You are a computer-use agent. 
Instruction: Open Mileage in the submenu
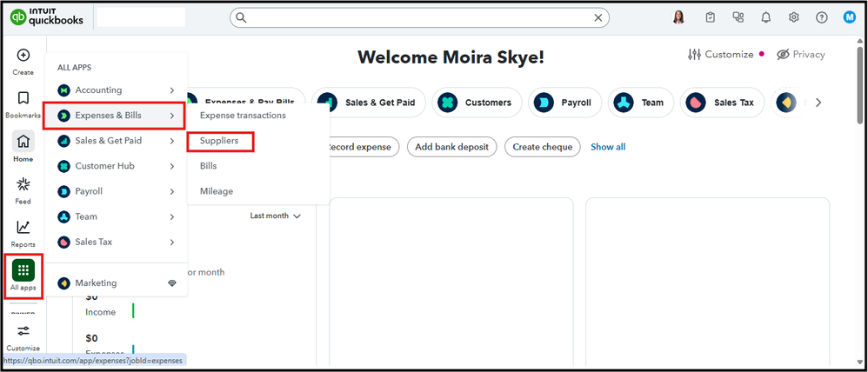pos(217,191)
